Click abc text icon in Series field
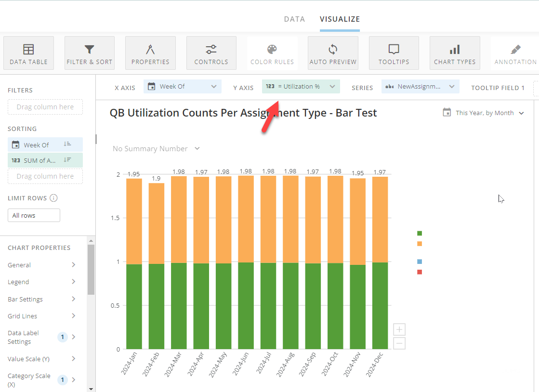Image resolution: width=539 pixels, height=392 pixels. [x=390, y=87]
